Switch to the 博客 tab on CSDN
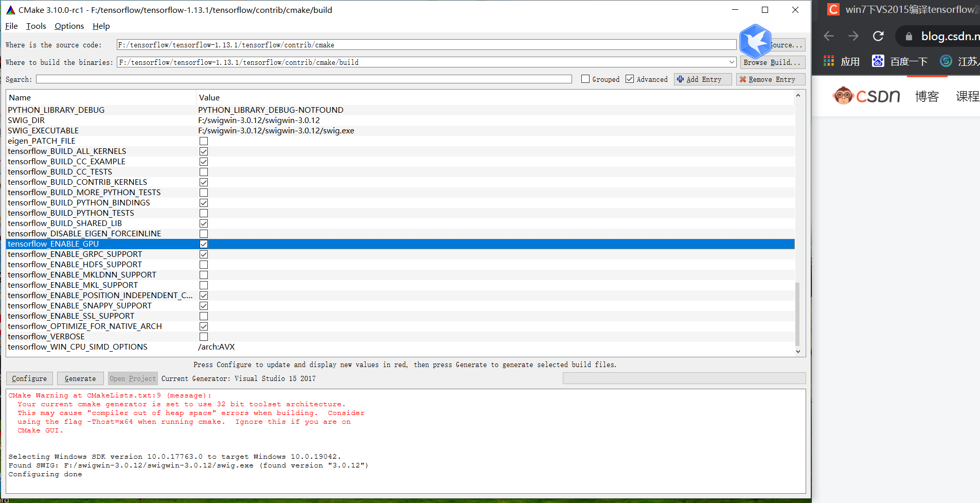 (x=927, y=96)
